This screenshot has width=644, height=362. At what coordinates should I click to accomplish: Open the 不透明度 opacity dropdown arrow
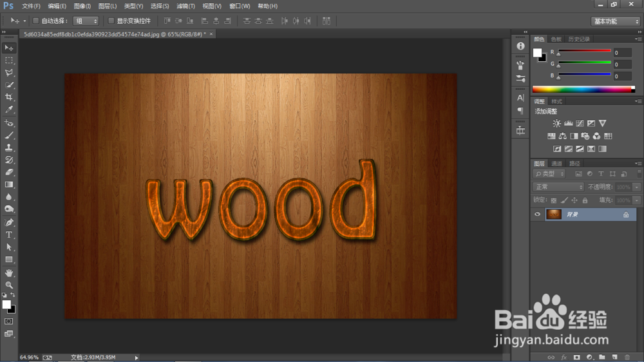tap(637, 187)
